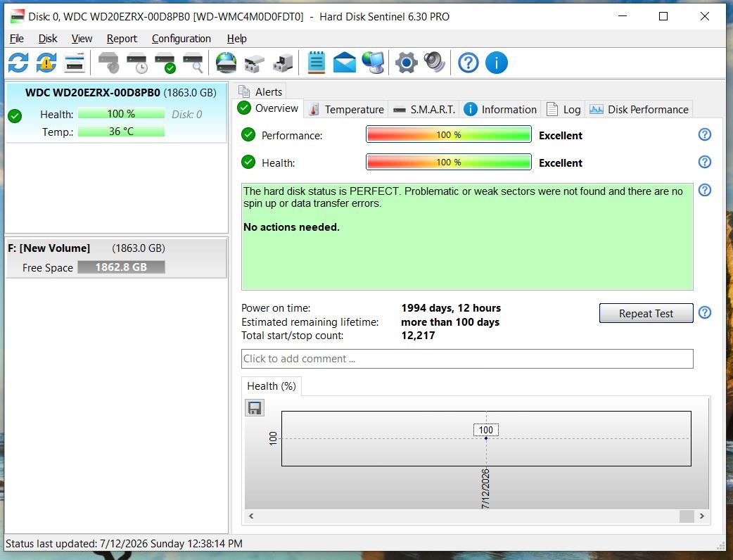Open the Information tab
This screenshot has width=733, height=560.
[500, 109]
